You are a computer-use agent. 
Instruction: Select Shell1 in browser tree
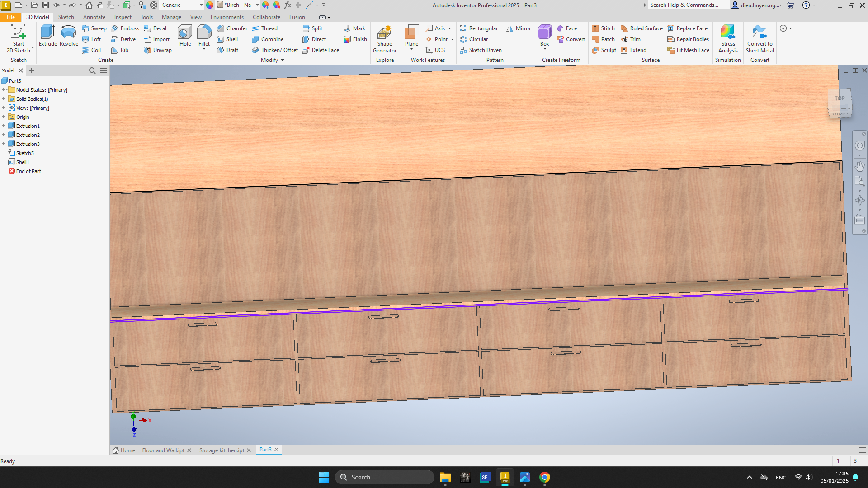pyautogui.click(x=23, y=162)
